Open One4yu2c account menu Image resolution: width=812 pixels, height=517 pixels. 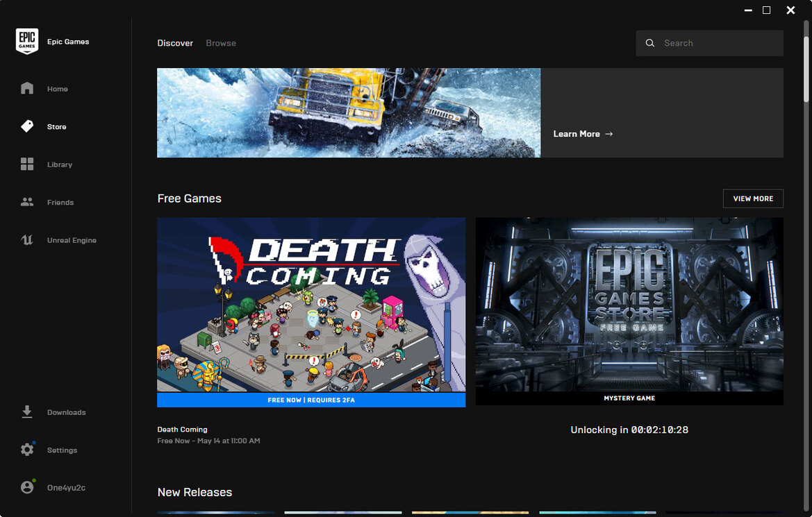click(66, 487)
